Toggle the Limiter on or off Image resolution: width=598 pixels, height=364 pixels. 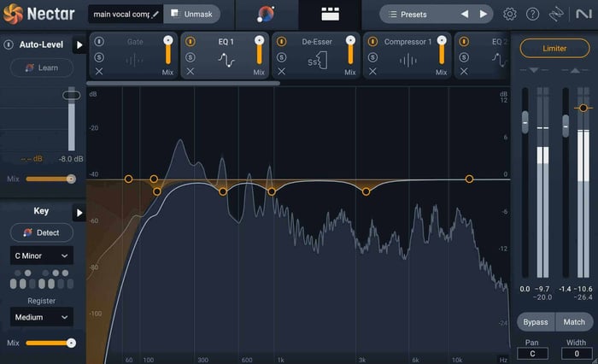point(554,49)
